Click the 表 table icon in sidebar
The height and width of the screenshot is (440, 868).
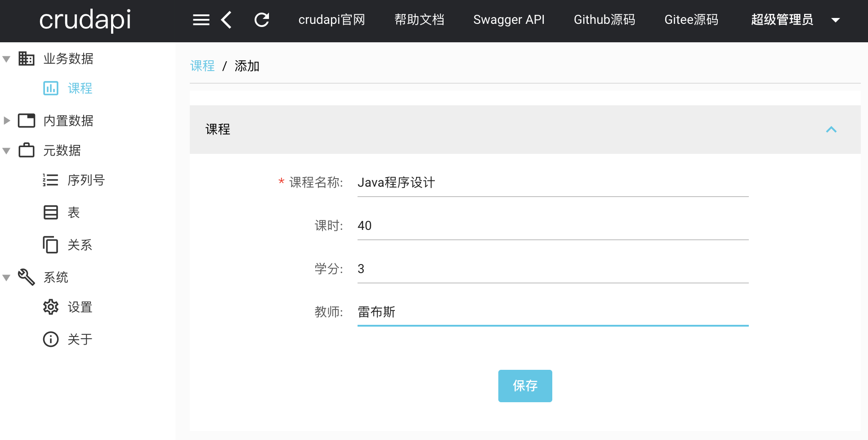pyautogui.click(x=50, y=212)
